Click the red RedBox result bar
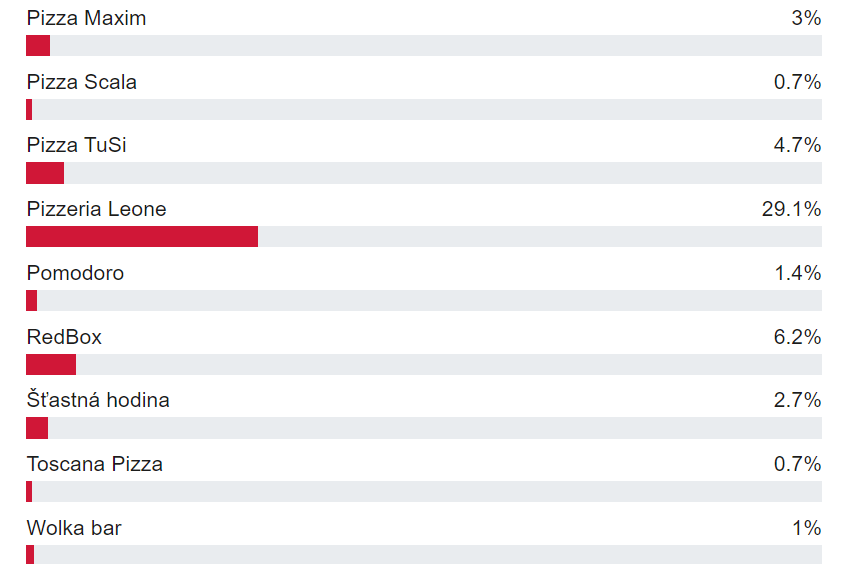Screen dimensions: 850x564 coord(51,364)
